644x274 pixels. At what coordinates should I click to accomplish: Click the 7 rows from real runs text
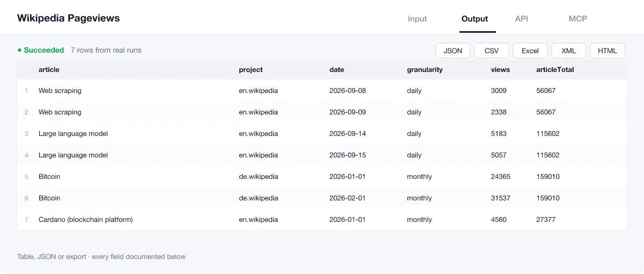[106, 50]
